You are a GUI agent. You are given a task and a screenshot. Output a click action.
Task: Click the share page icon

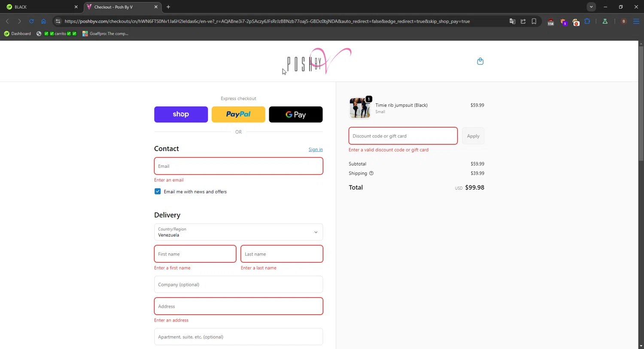tap(523, 21)
